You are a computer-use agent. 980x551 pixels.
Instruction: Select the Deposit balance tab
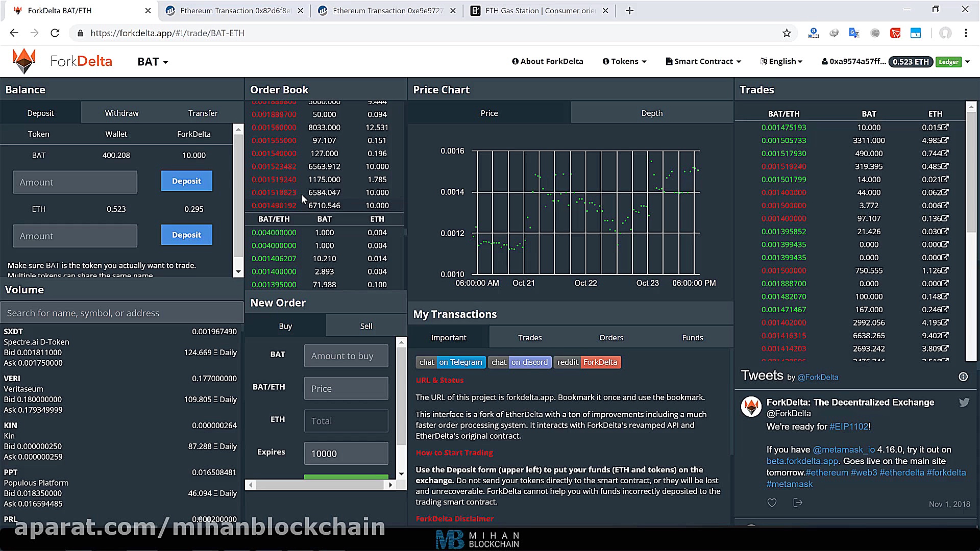click(x=40, y=113)
